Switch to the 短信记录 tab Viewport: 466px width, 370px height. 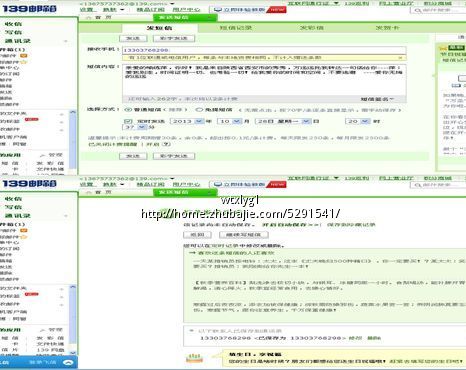[236, 28]
